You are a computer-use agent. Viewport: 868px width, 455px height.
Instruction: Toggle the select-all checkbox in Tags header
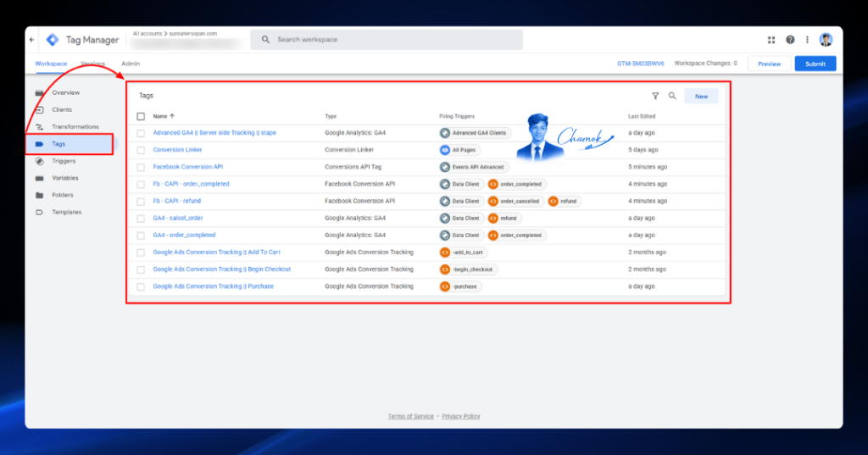[x=141, y=116]
